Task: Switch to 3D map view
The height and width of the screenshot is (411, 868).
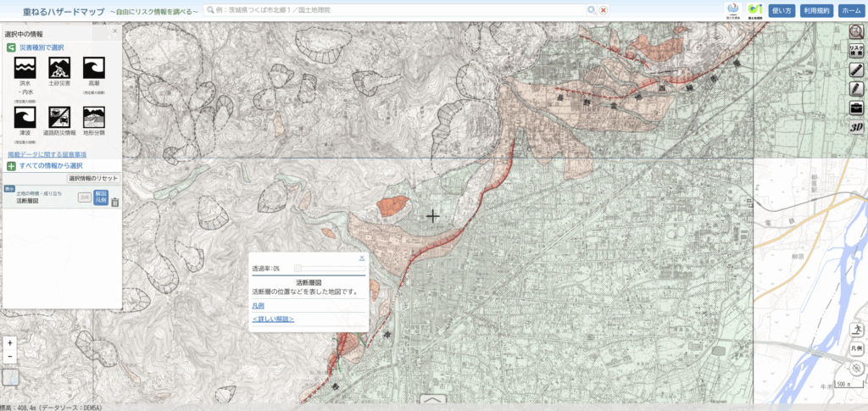Action: tap(856, 127)
